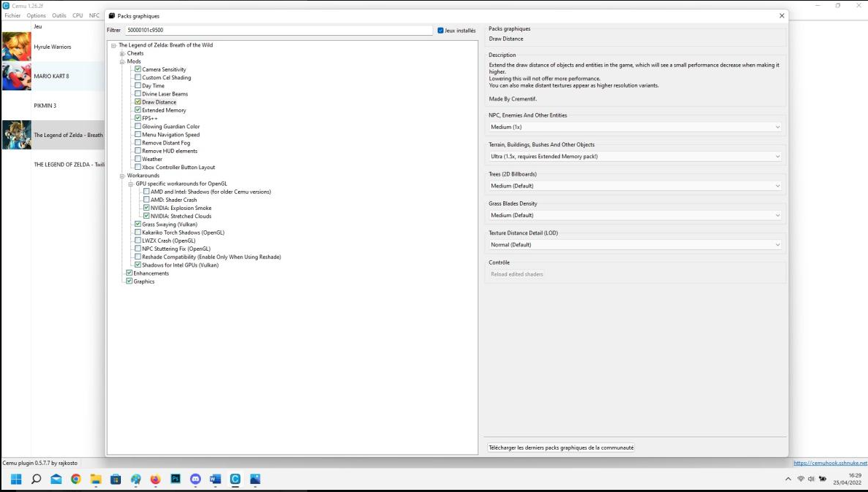Click the Cemu icon in the taskbar
Screen dimensions: 868x492
235,479
